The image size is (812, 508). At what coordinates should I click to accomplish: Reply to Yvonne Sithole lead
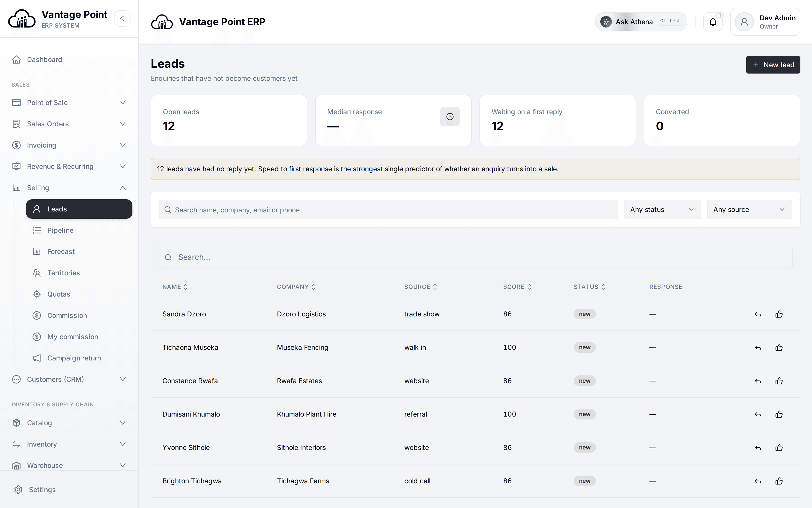pyautogui.click(x=758, y=448)
